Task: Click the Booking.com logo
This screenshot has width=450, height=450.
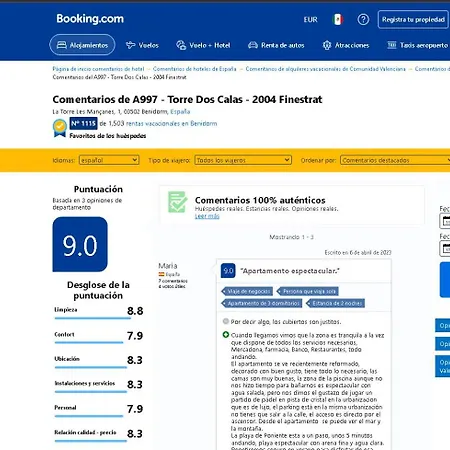Action: (90, 19)
